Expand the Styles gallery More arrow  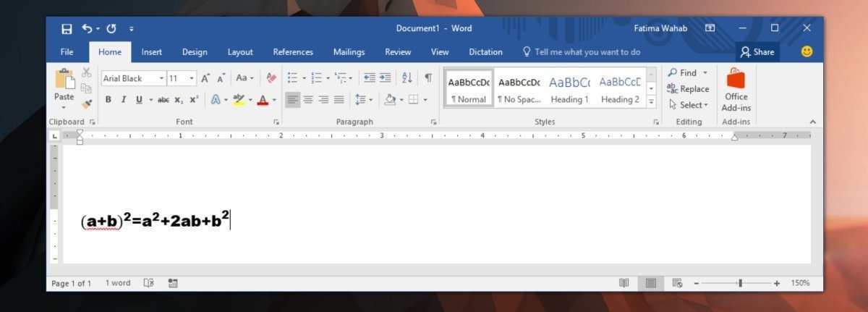point(651,101)
